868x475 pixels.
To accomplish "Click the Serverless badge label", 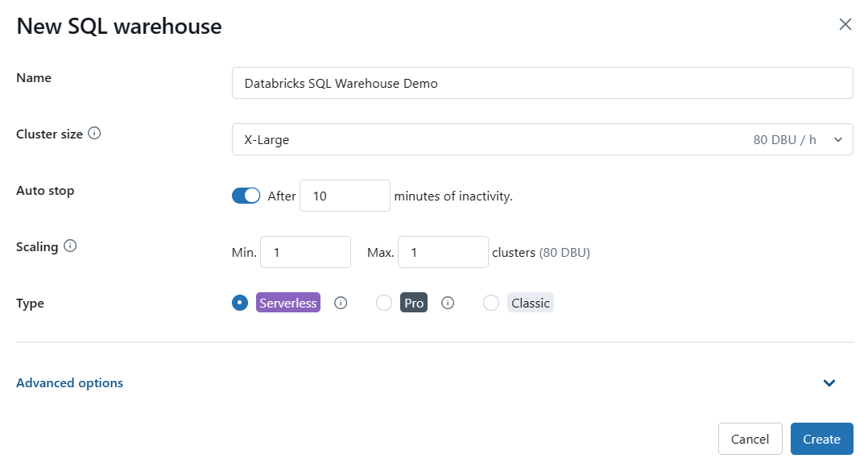I will click(287, 303).
